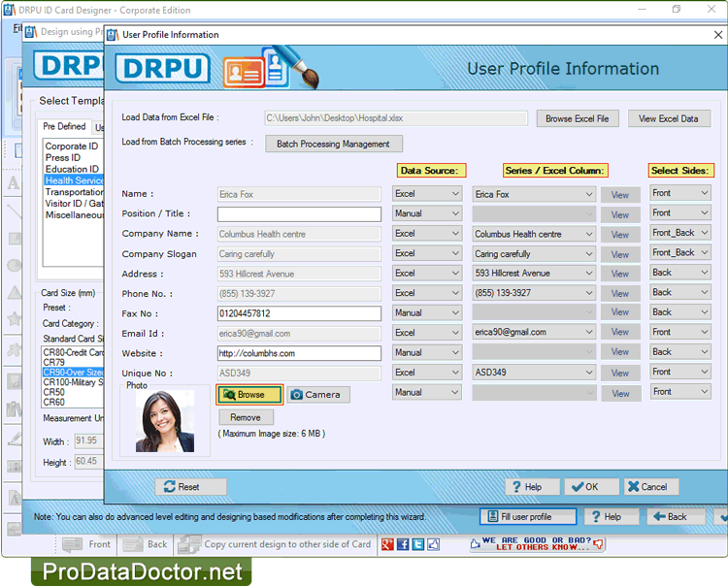Open Company Name Excel column dropdown
The height and width of the screenshot is (586, 728).
coord(534,234)
